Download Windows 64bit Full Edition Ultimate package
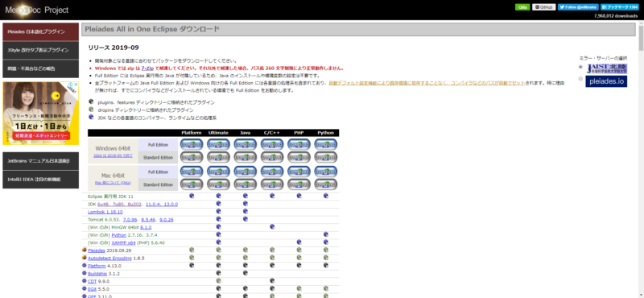Viewport: 644px width, 298px height. pyautogui.click(x=218, y=144)
